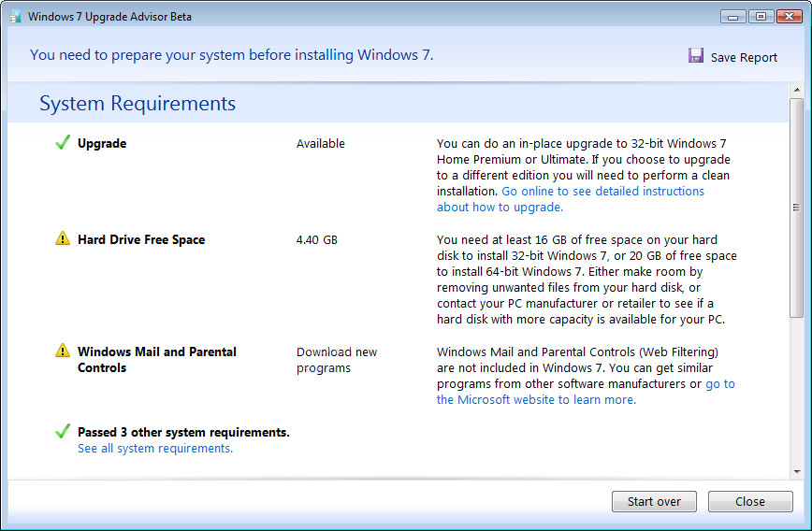
Task: Click the vertical scrollbar thumb
Action: click(796, 208)
